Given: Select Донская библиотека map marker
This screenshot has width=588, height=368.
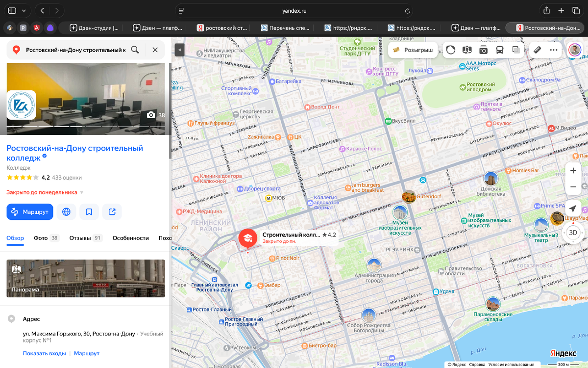Looking at the screenshot, I should click(x=490, y=179).
